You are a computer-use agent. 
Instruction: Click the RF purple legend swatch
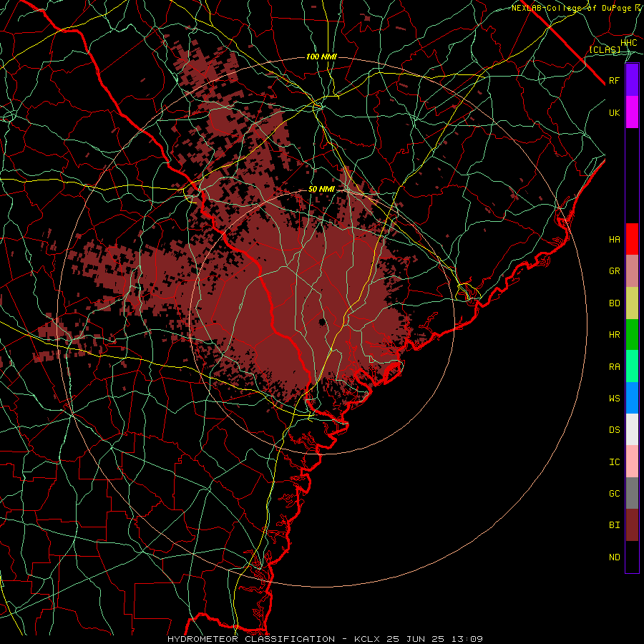point(632,80)
